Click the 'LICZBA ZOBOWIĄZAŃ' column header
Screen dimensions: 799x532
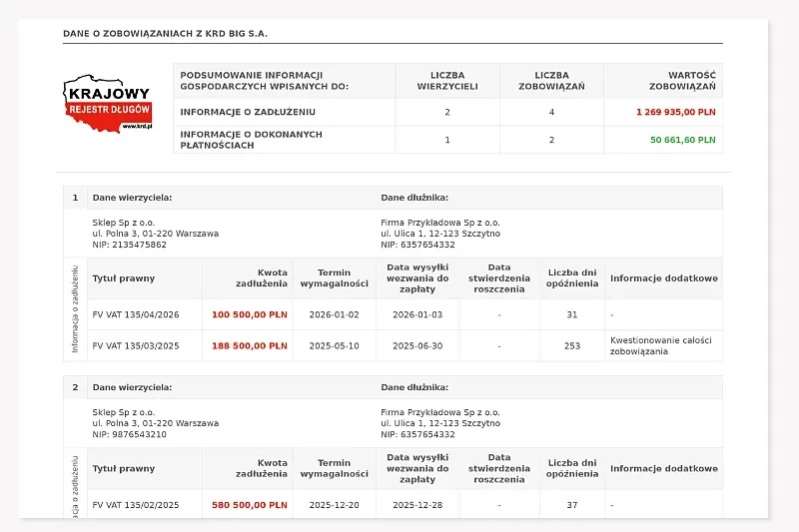[551, 81]
